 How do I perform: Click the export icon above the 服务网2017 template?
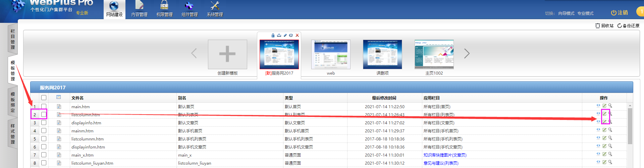[279, 35]
